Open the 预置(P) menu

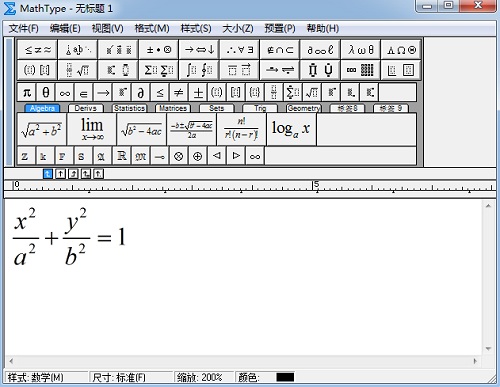[280, 28]
